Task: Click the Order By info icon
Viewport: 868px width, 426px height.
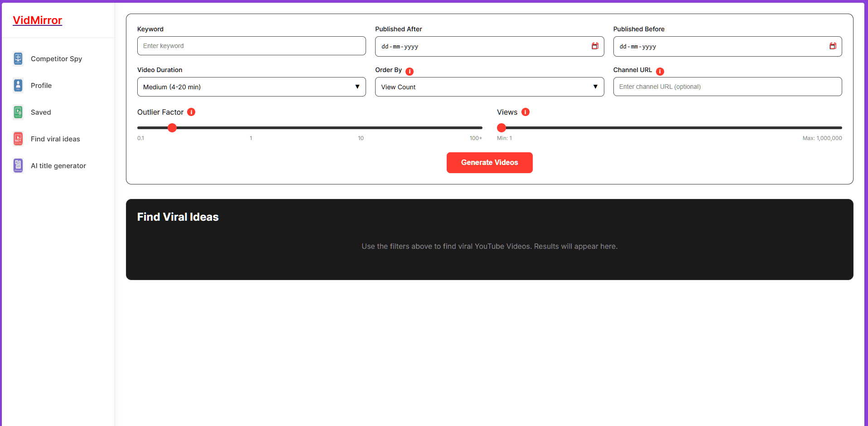Action: 410,71
